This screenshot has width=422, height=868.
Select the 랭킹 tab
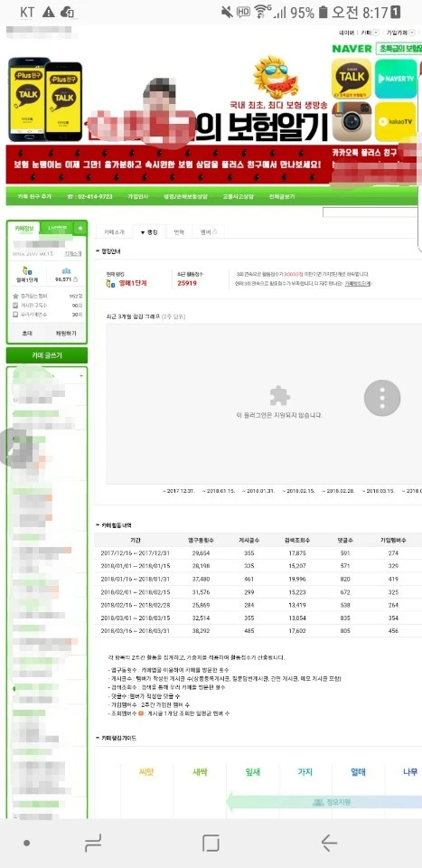click(149, 232)
